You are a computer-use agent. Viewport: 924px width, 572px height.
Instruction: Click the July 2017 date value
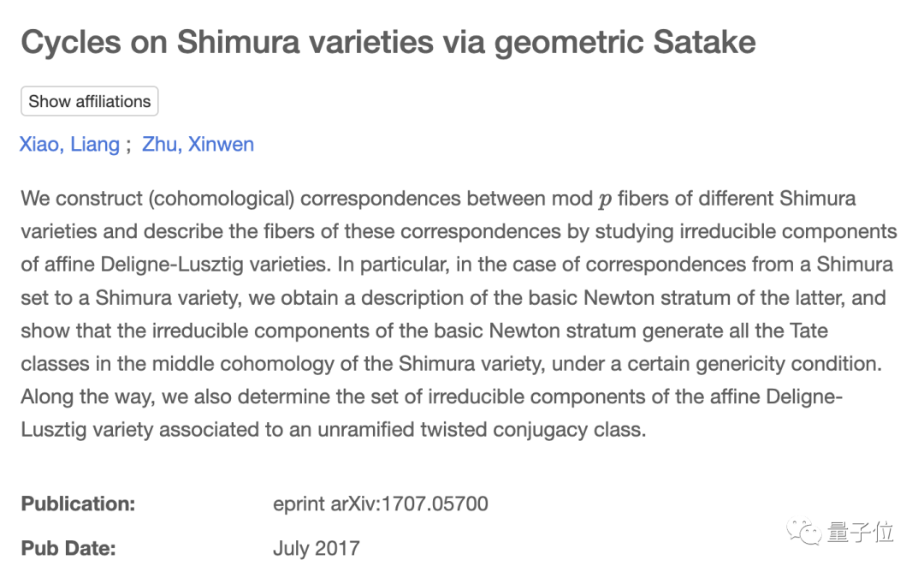(x=317, y=548)
